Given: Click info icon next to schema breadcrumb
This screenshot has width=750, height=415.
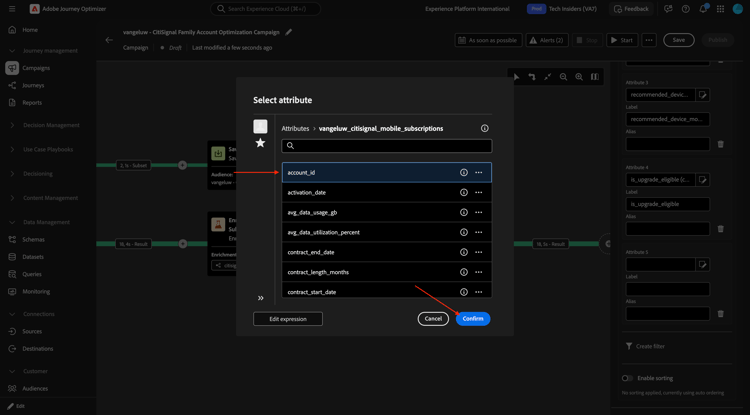Looking at the screenshot, I should [x=485, y=128].
